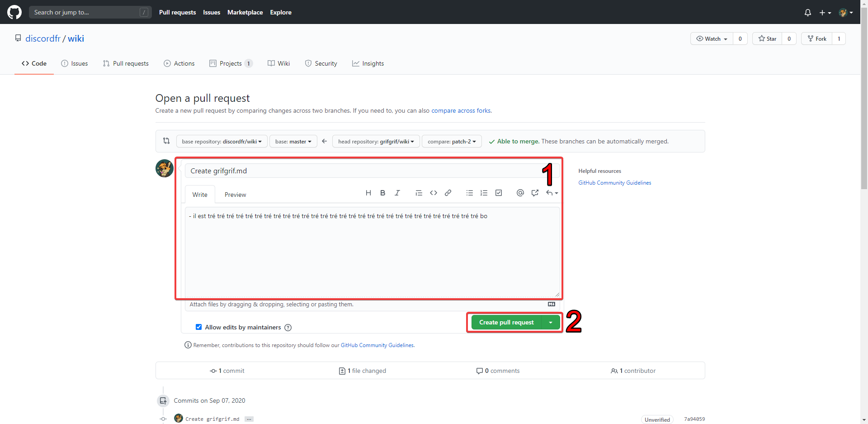The width and height of the screenshot is (868, 424).
Task: Go to the Actions tab
Action: (179, 63)
